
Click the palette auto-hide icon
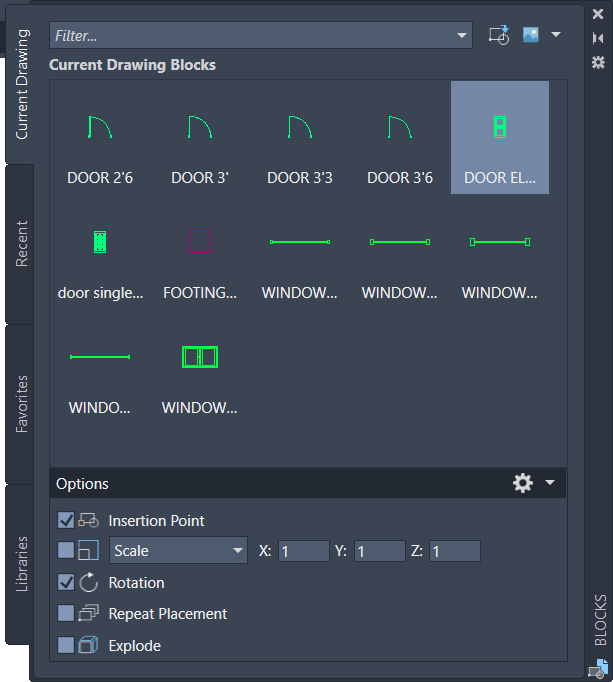tap(598, 38)
